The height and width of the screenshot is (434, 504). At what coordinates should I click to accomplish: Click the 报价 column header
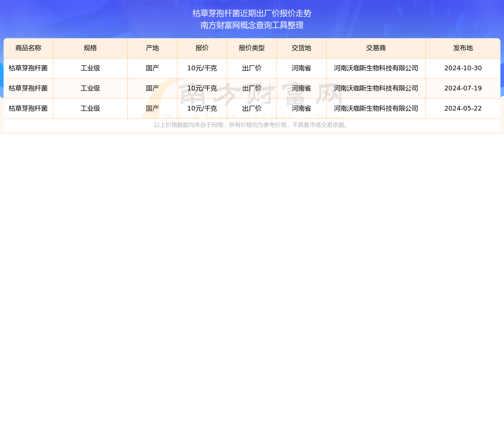[202, 48]
